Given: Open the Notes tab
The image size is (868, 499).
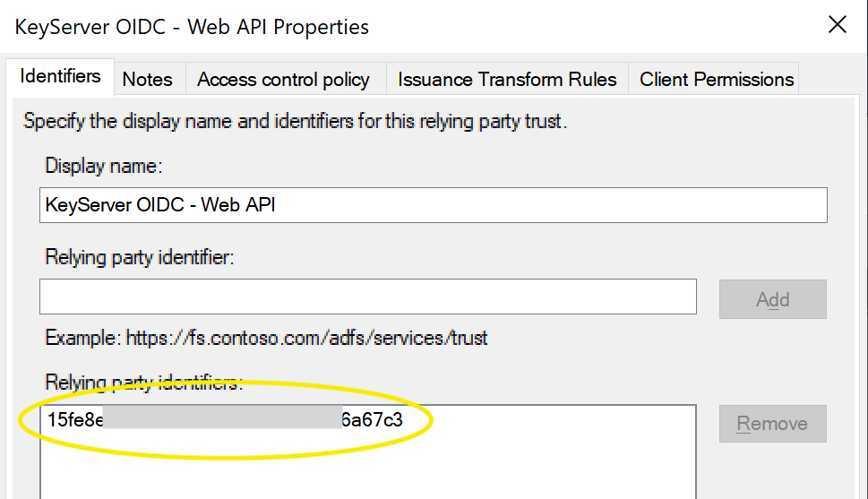Looking at the screenshot, I should pyautogui.click(x=147, y=80).
